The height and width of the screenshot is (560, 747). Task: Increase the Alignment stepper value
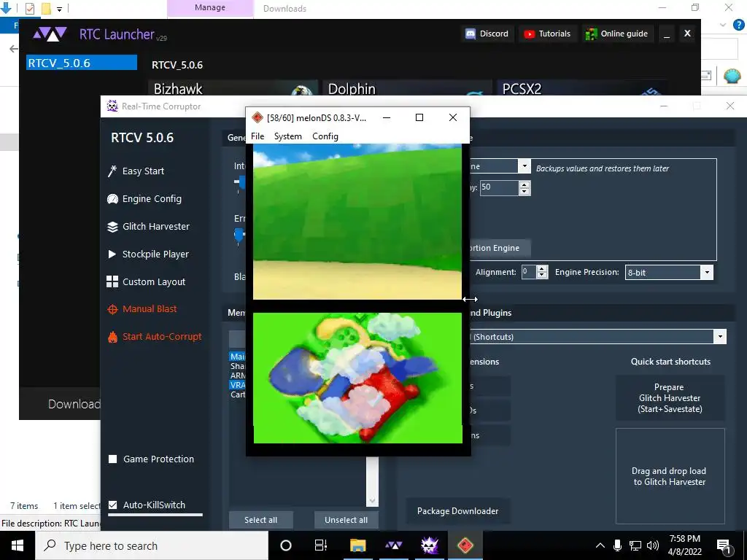(x=542, y=268)
